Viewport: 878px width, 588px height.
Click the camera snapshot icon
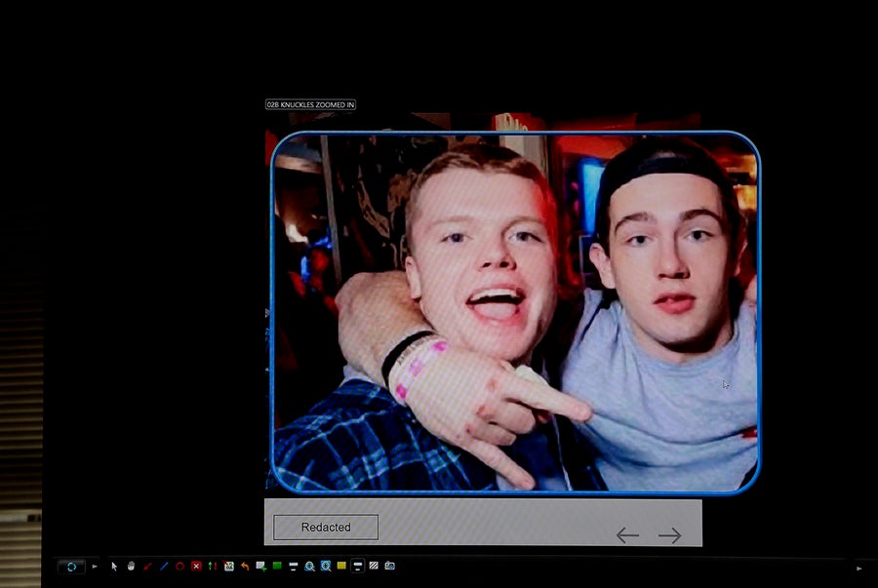click(x=389, y=566)
